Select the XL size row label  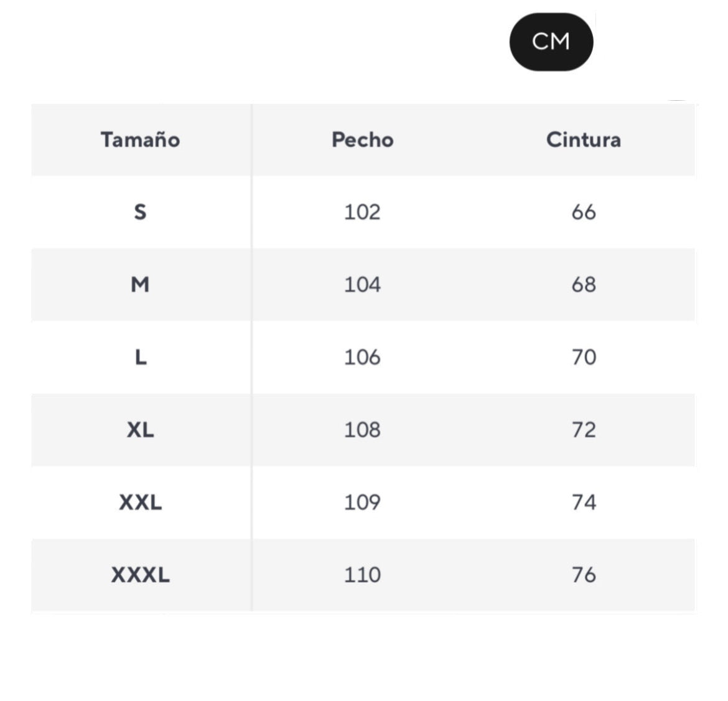(x=141, y=430)
